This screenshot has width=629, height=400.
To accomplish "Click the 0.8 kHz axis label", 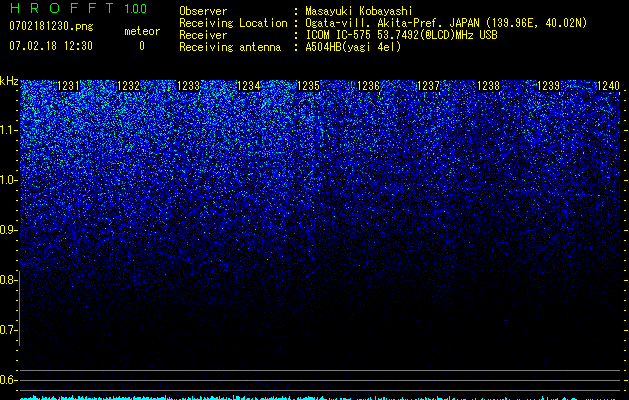I will coord(8,280).
